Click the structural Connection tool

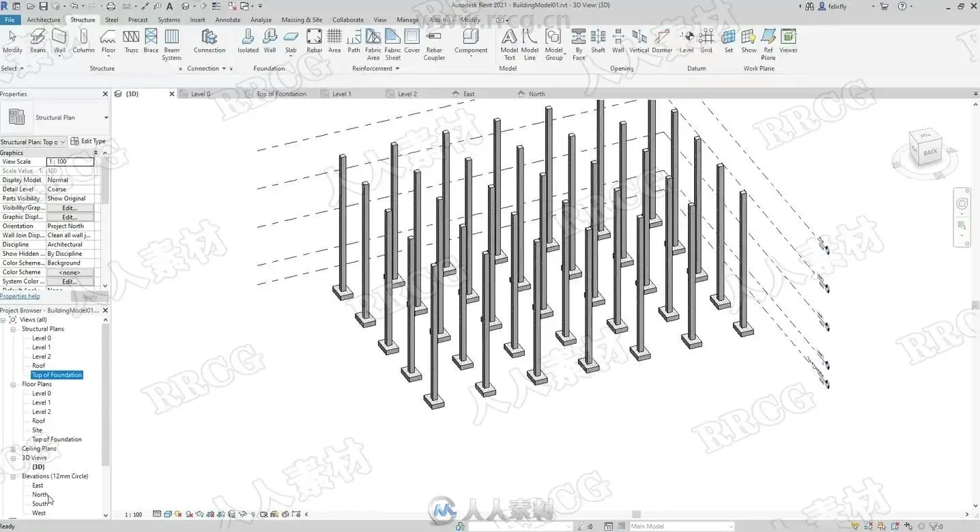(x=210, y=41)
